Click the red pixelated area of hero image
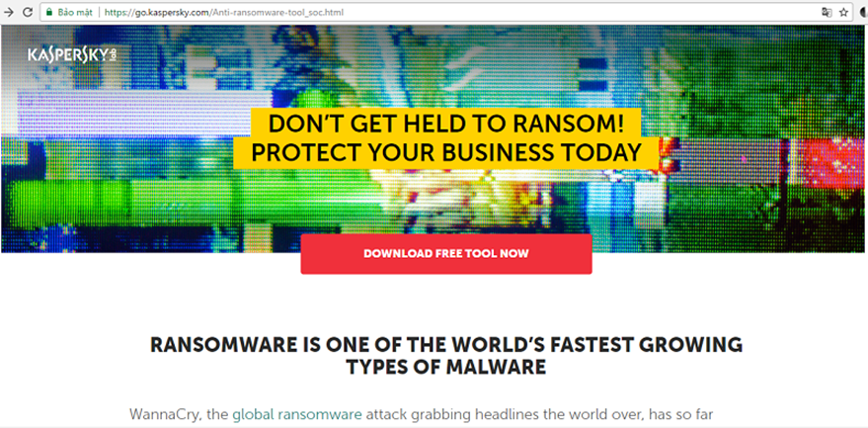 [832, 164]
